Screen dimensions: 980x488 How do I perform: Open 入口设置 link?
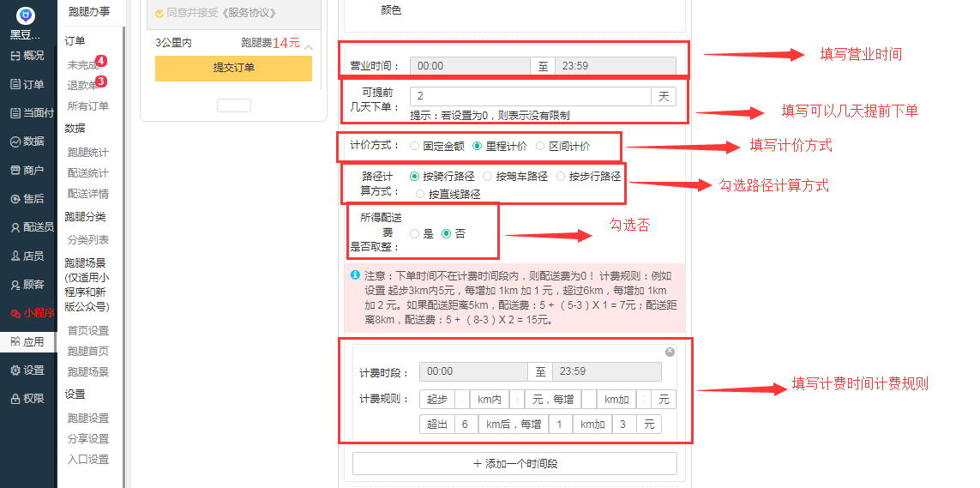click(88, 459)
